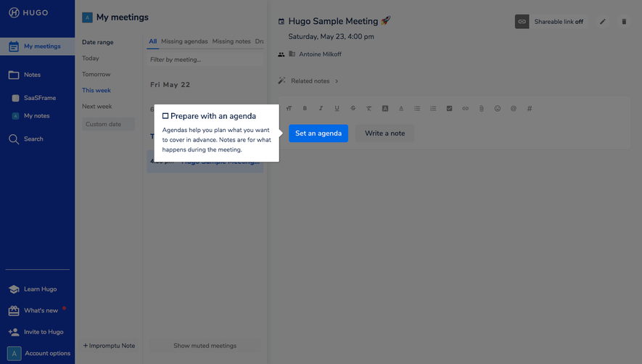Insert checkbox task item from toolbar
Screen dimensions: 642x364
[x=449, y=109]
